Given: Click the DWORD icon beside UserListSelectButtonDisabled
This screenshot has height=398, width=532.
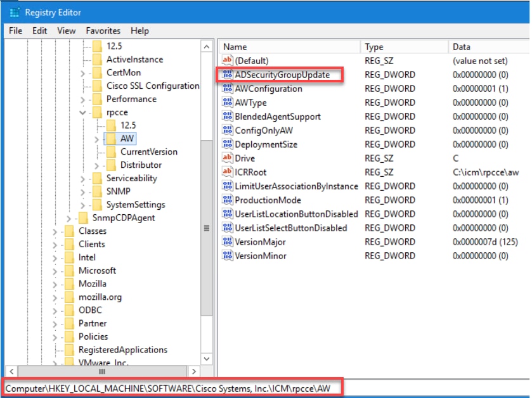Looking at the screenshot, I should [x=228, y=228].
